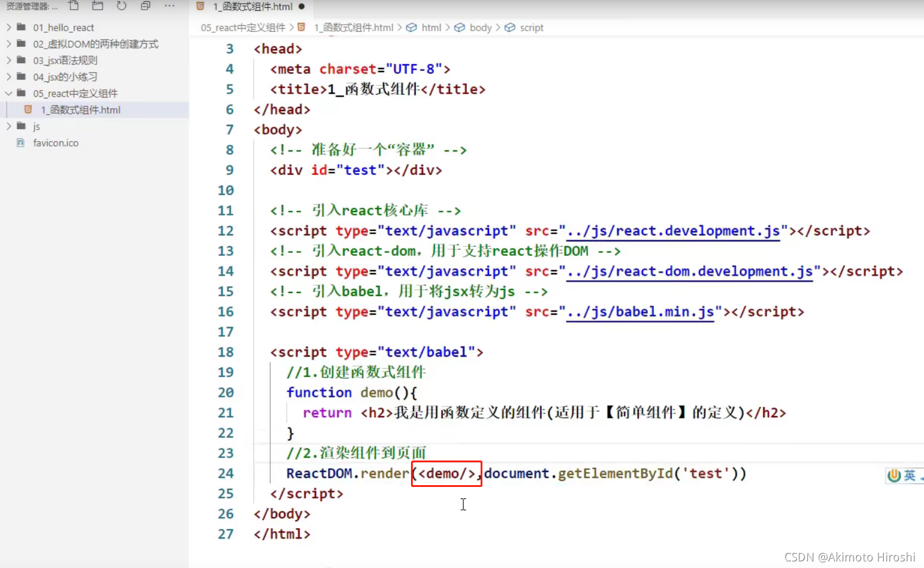Place cursor on the charset="UTF-8" meta line

[360, 69]
